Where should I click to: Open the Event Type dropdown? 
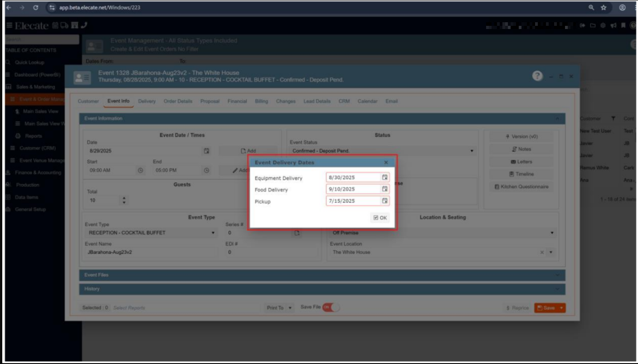coord(213,233)
